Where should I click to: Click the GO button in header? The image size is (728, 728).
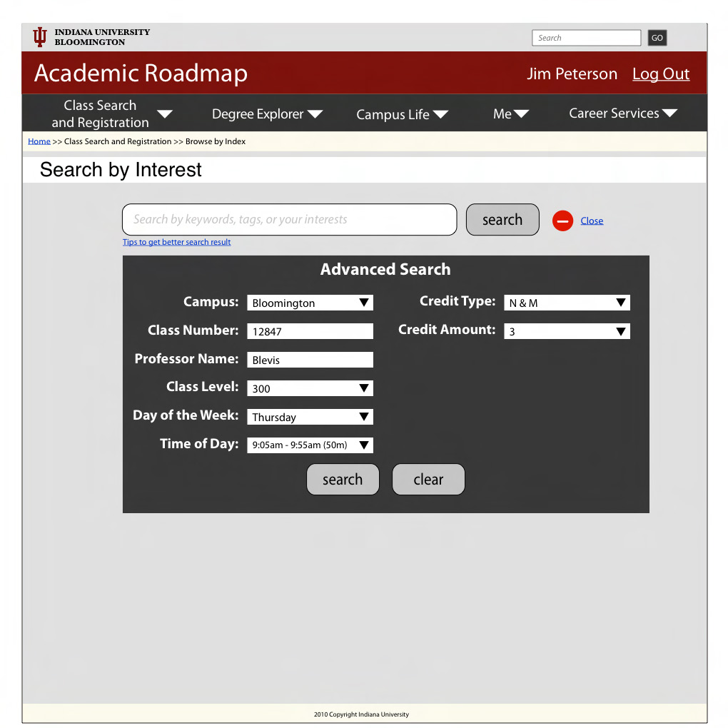click(657, 38)
